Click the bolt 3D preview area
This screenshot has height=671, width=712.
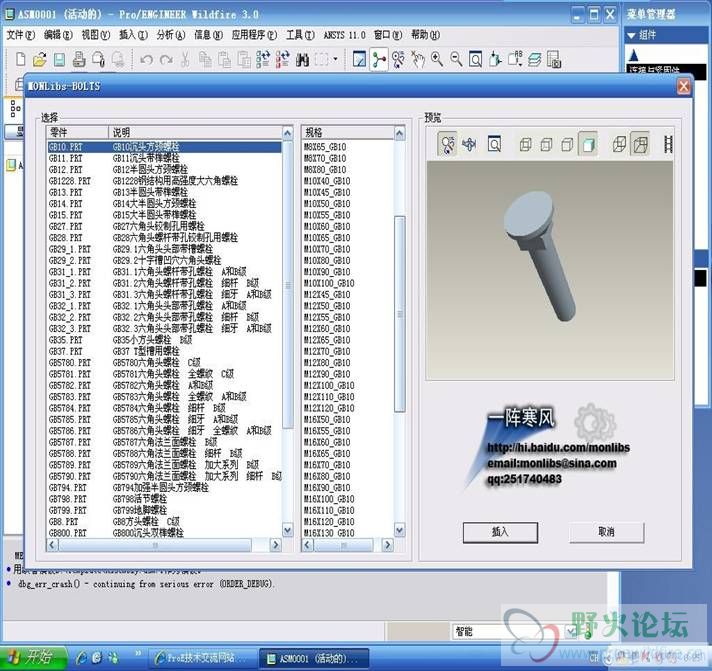[550, 271]
